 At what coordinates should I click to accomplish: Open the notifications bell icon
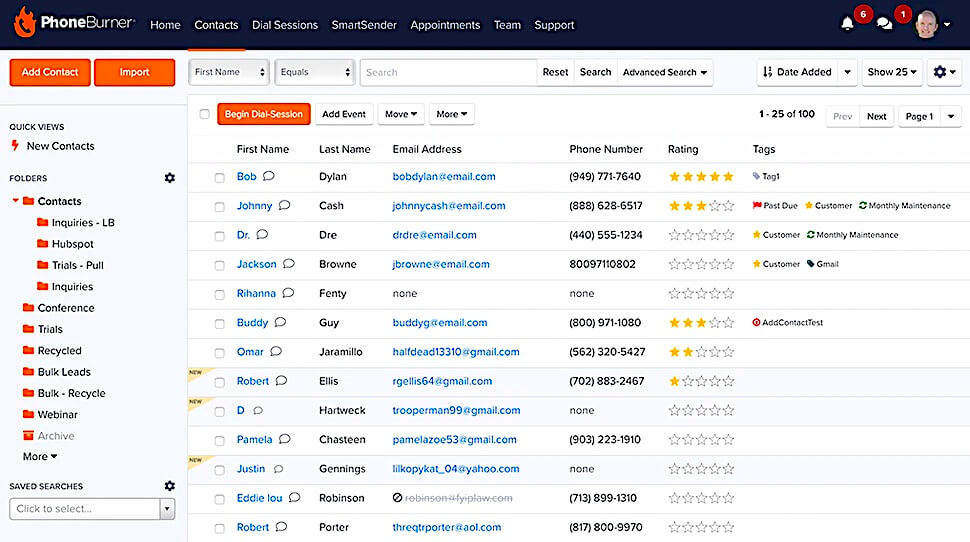coord(847,24)
